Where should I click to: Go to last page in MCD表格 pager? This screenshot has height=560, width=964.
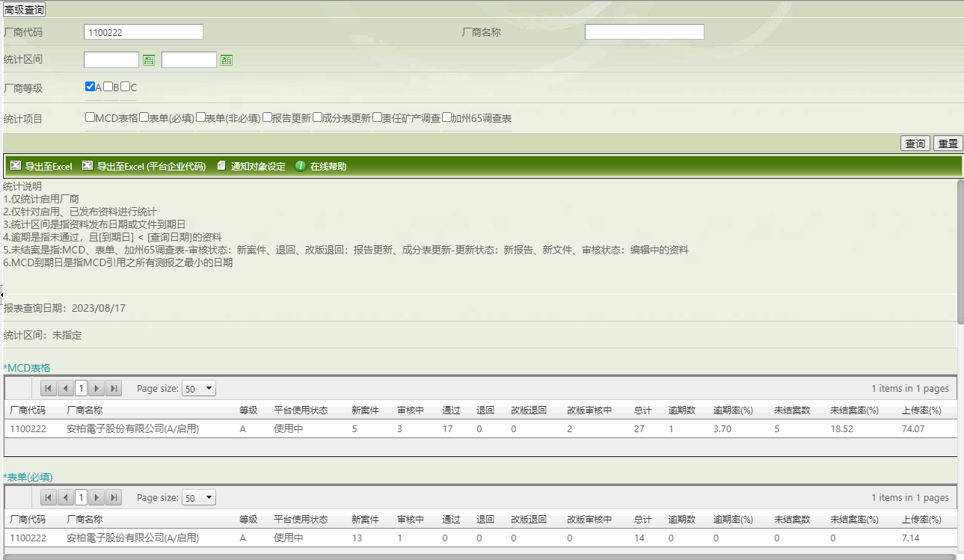click(114, 388)
